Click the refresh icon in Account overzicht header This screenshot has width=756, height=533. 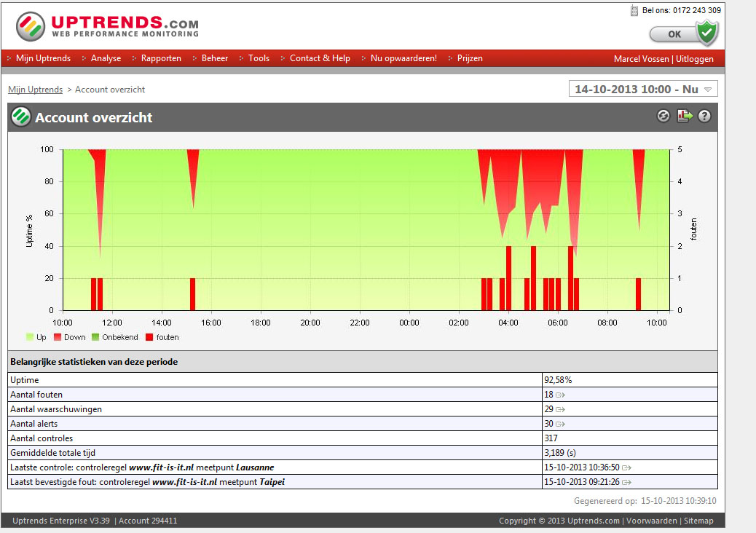(663, 116)
